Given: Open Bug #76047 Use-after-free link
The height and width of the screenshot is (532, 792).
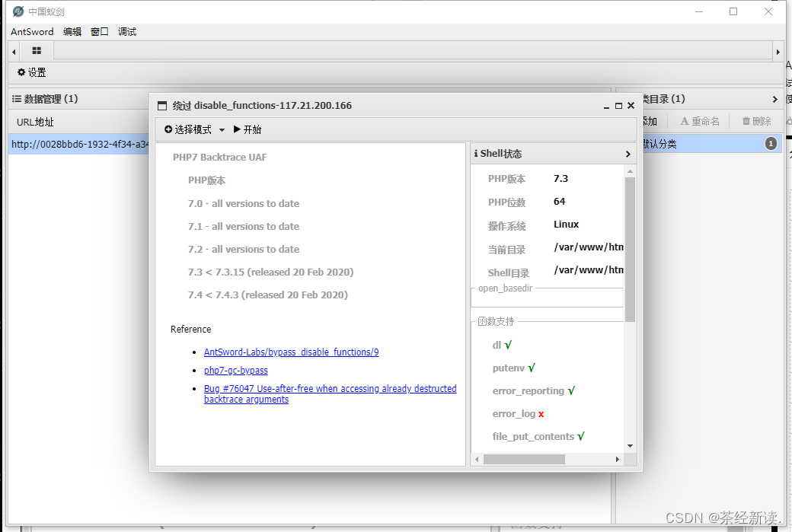Looking at the screenshot, I should pos(330,389).
